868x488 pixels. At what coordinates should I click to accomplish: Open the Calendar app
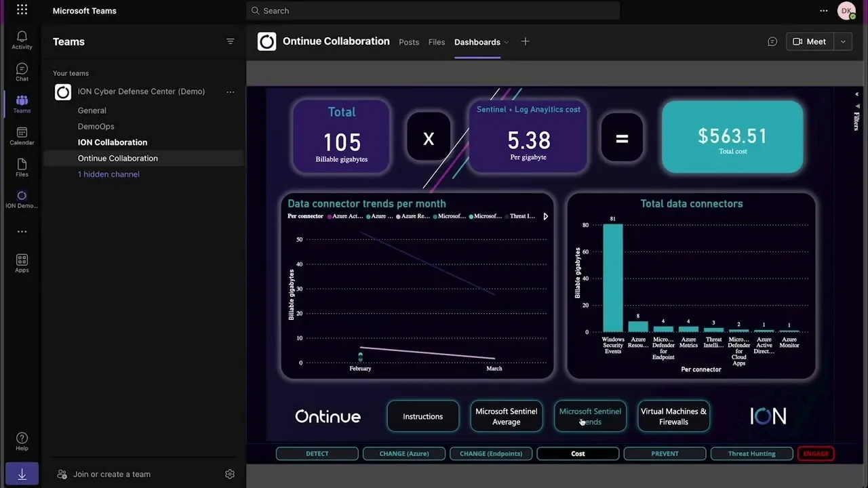click(x=22, y=136)
